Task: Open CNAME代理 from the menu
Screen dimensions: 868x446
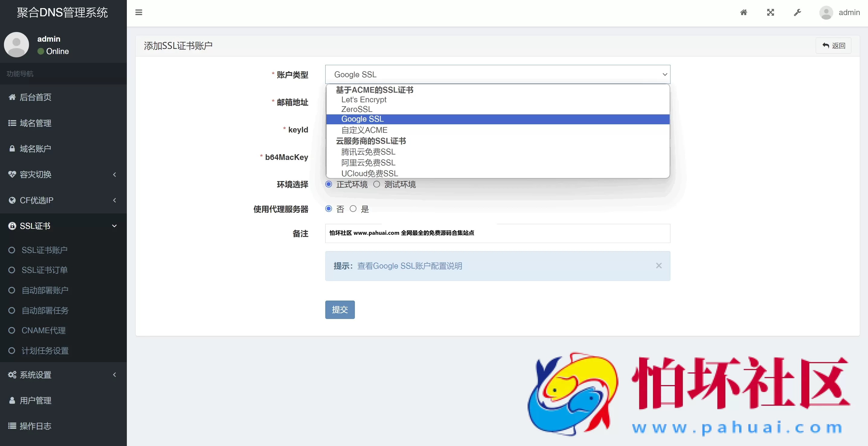Action: pos(43,330)
